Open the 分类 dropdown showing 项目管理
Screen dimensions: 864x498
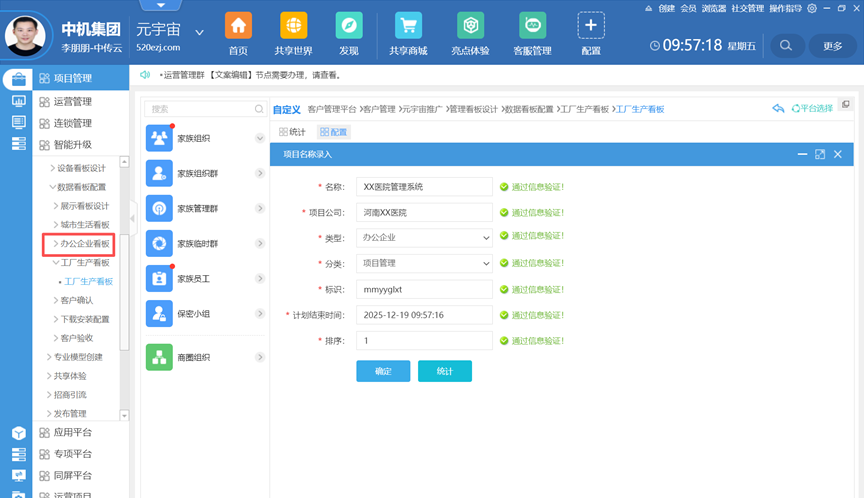pyautogui.click(x=424, y=264)
